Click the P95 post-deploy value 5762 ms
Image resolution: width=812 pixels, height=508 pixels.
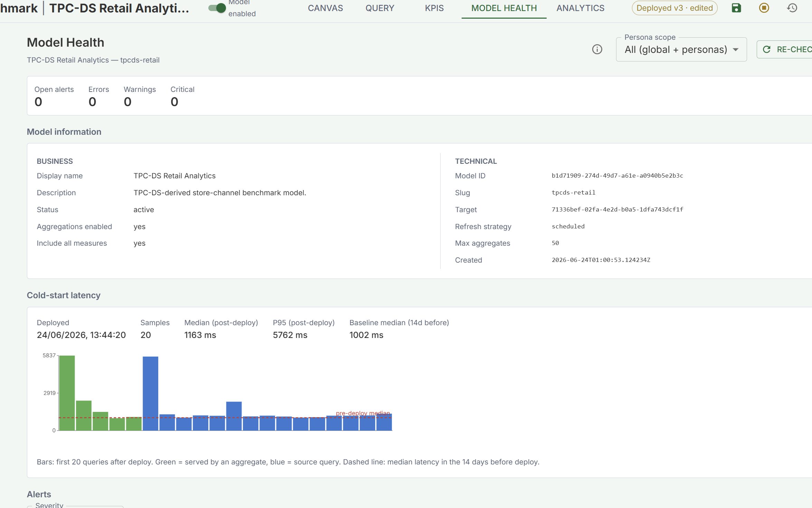click(x=290, y=335)
